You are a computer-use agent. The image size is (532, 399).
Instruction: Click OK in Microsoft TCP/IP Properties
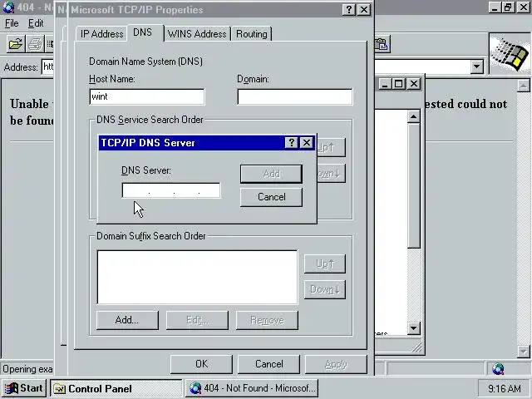tap(201, 364)
